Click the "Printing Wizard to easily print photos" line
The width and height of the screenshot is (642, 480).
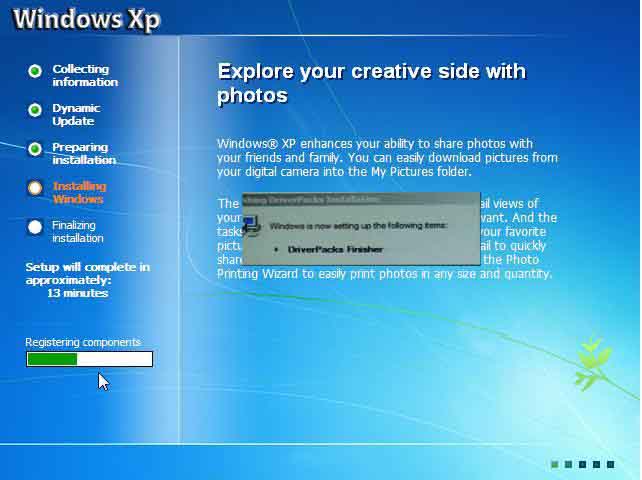tap(384, 274)
